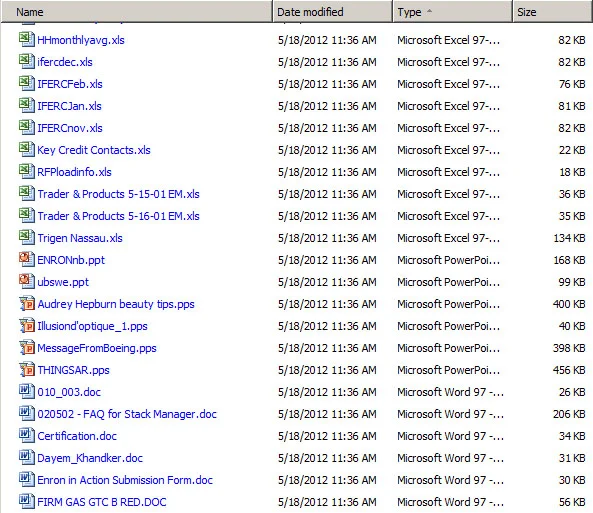Image resolution: width=593 pixels, height=513 pixels.
Task: Select Word icon for 020502 - FAQ for Stack Manager.doc
Action: coord(26,413)
